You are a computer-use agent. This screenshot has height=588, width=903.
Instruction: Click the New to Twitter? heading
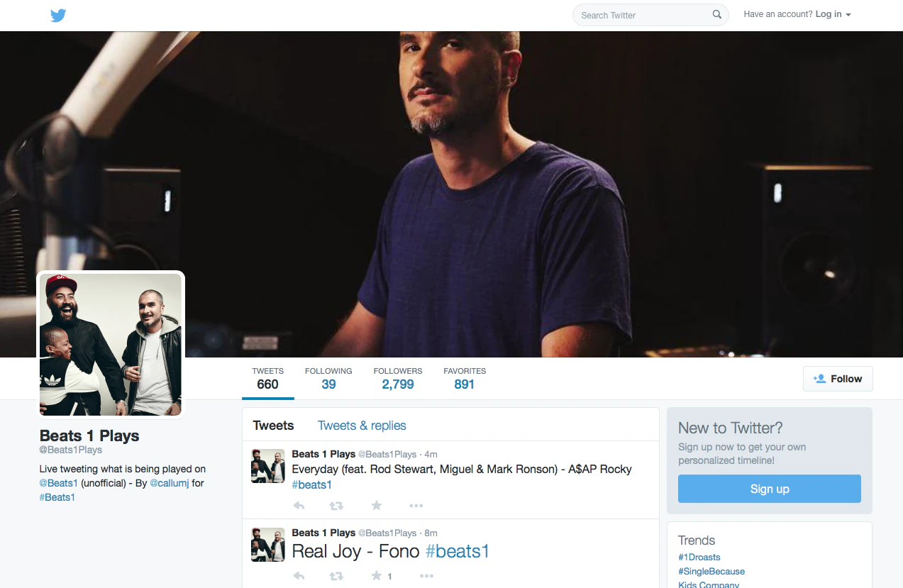pos(731,428)
